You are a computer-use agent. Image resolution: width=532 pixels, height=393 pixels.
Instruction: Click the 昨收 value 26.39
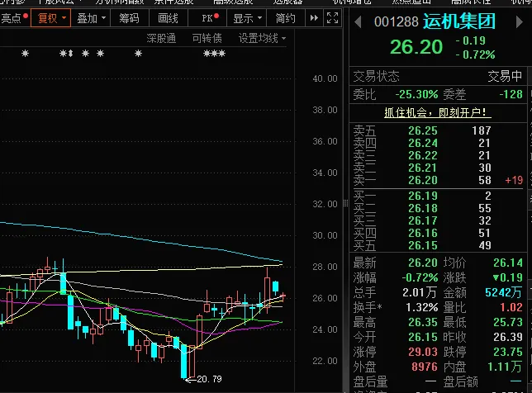point(507,337)
